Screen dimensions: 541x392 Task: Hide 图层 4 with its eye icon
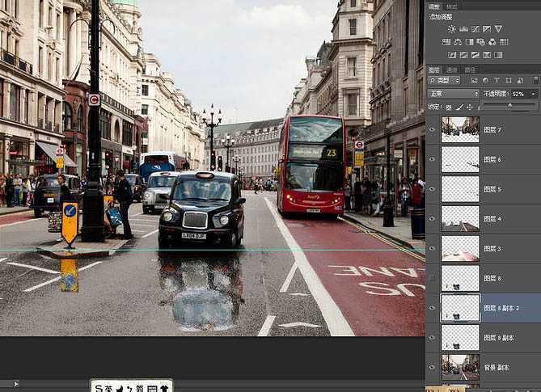click(432, 218)
